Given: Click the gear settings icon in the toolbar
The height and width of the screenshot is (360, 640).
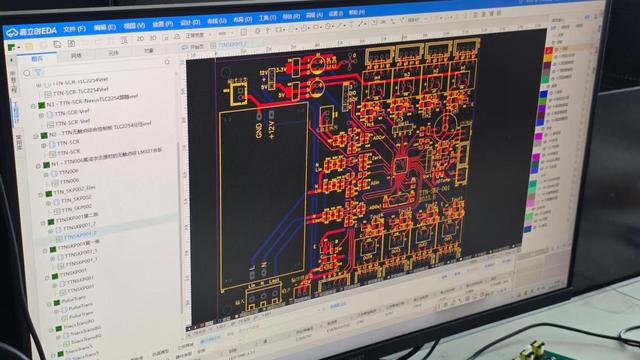Looking at the screenshot, I should 257,31.
